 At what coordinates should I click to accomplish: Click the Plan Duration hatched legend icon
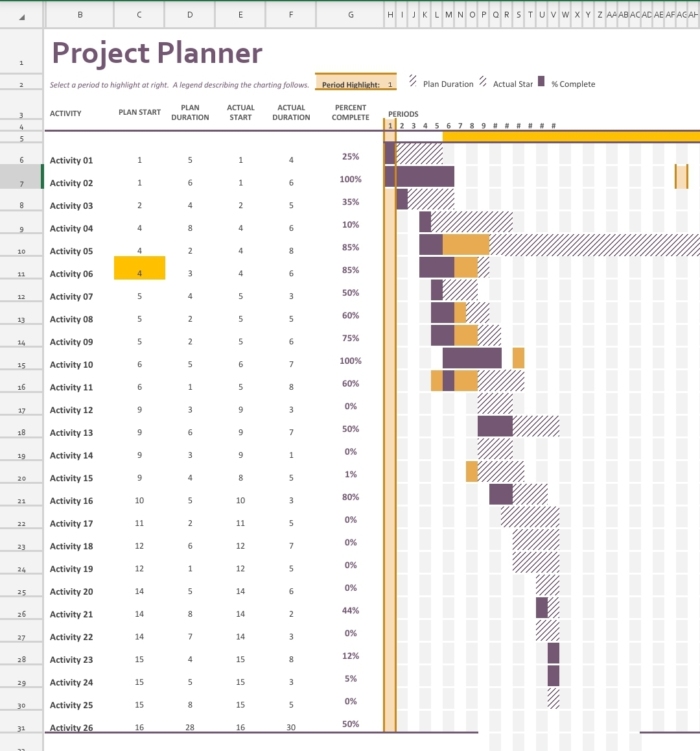[412, 80]
